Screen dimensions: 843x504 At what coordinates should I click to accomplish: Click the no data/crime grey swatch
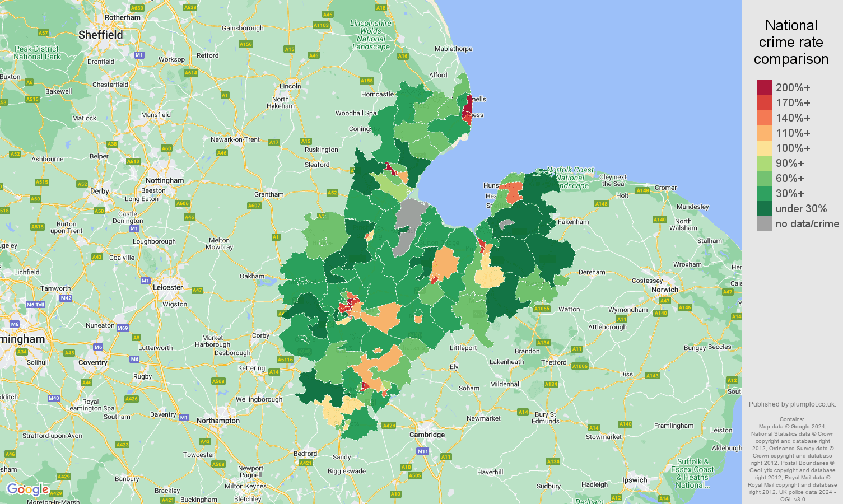(x=764, y=223)
